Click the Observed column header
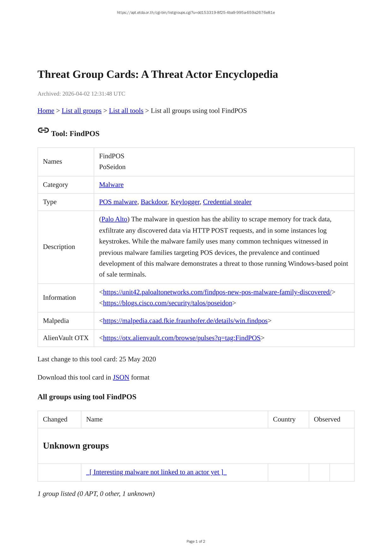The height and width of the screenshot is (554, 392). coord(327,420)
